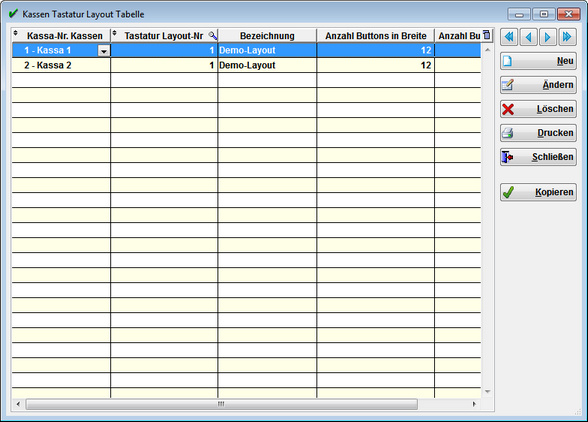Screen dimensions: 588x422
Task: Click the Schließen button
Action: 538,157
